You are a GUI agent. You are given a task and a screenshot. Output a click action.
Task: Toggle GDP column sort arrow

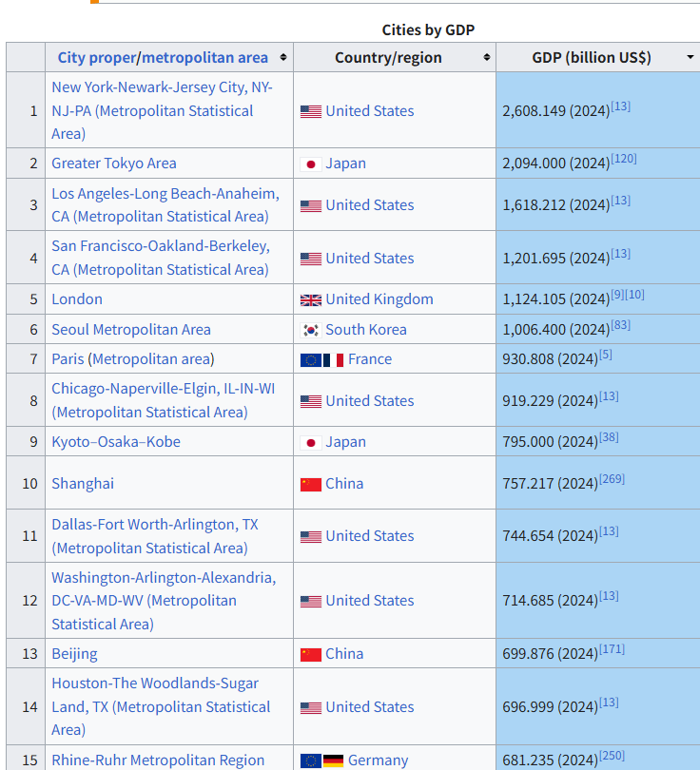coord(690,58)
